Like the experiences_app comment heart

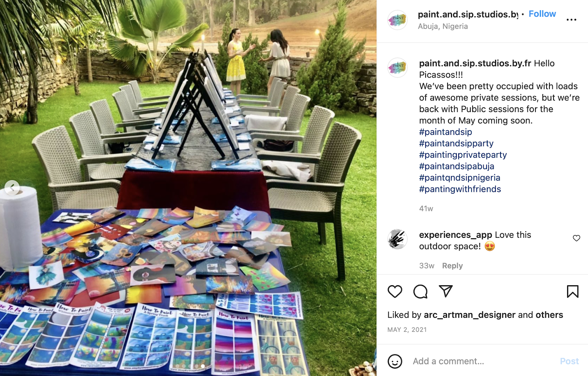pos(576,238)
